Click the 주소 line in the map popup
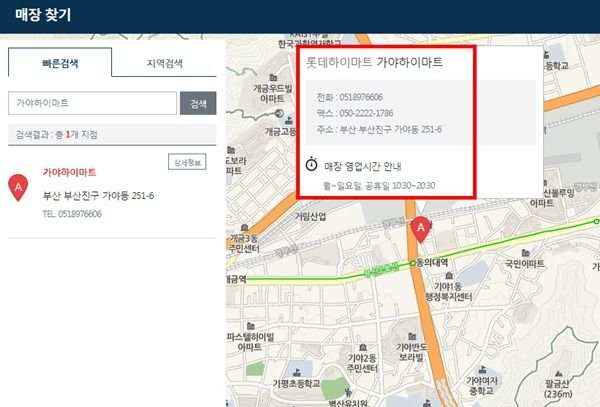The height and width of the screenshot is (407, 600). coord(379,129)
